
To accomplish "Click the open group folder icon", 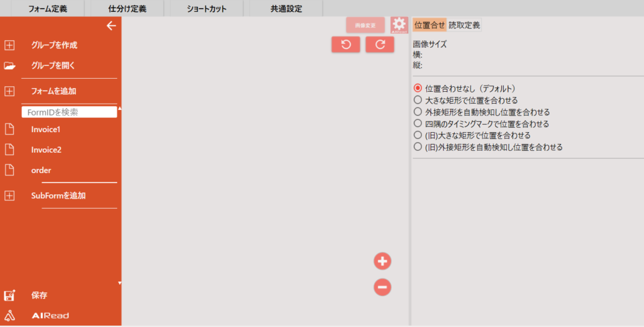I will coord(9,65).
